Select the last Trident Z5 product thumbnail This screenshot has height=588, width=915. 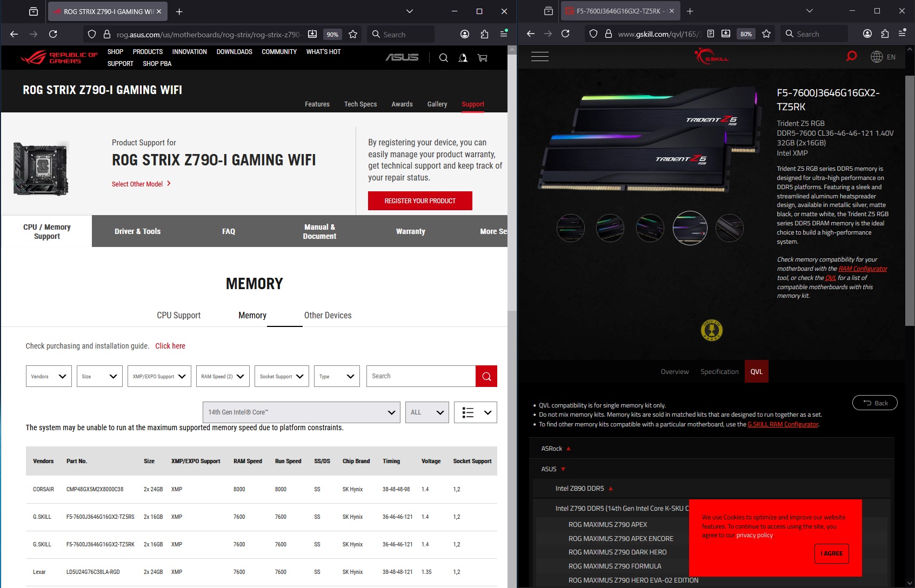tap(730, 228)
